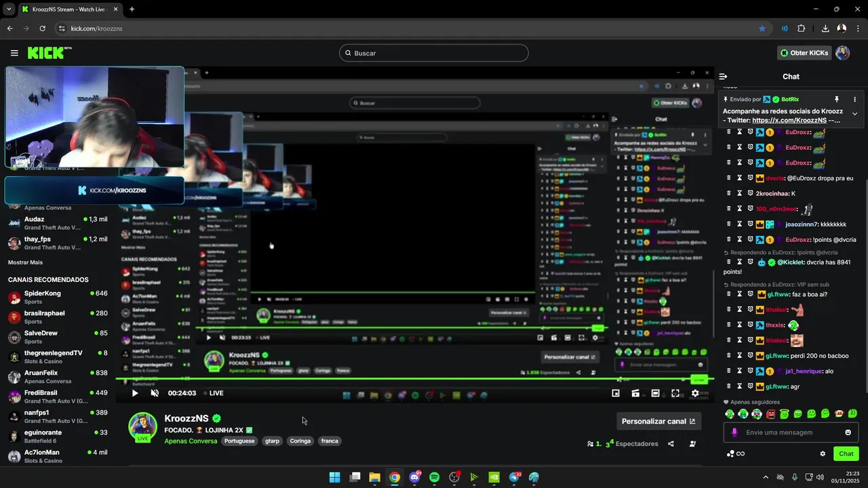
Task: Select the Portuguese tag
Action: [239, 441]
